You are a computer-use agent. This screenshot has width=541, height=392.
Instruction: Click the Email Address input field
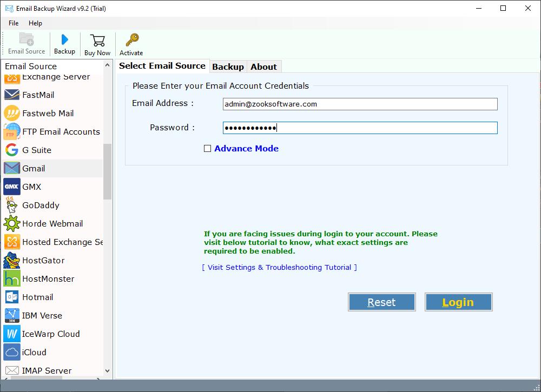(360, 104)
